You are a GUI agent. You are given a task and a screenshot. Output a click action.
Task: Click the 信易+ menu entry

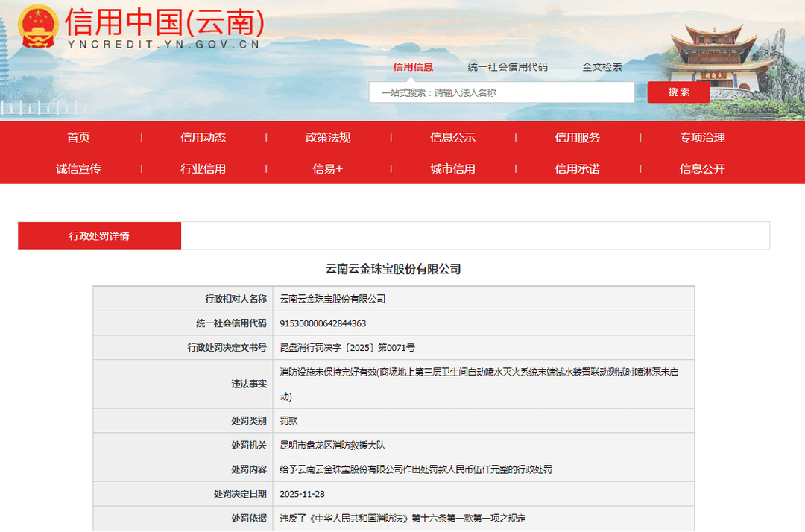pos(328,169)
